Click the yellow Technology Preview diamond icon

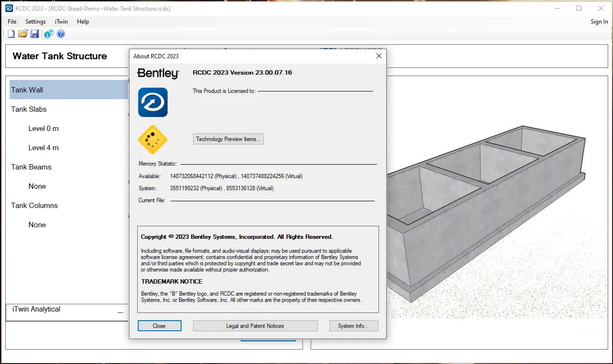153,140
